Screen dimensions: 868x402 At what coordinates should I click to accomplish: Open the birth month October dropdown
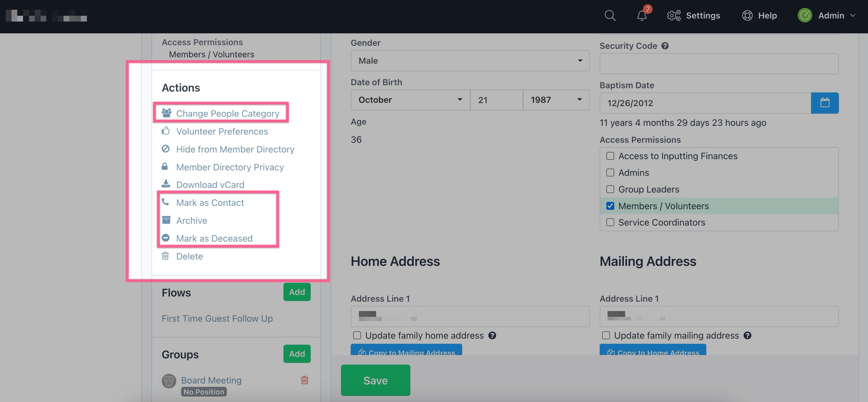[410, 100]
